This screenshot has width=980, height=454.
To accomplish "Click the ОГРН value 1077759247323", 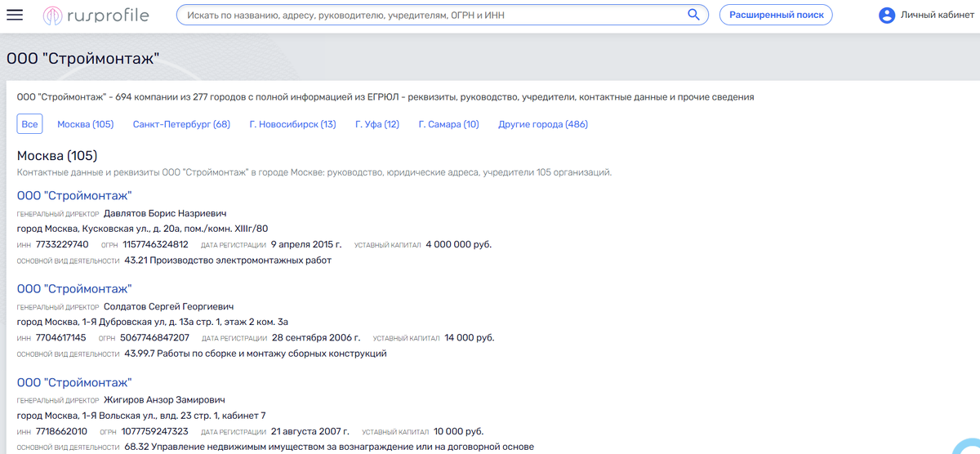I will (x=155, y=431).
